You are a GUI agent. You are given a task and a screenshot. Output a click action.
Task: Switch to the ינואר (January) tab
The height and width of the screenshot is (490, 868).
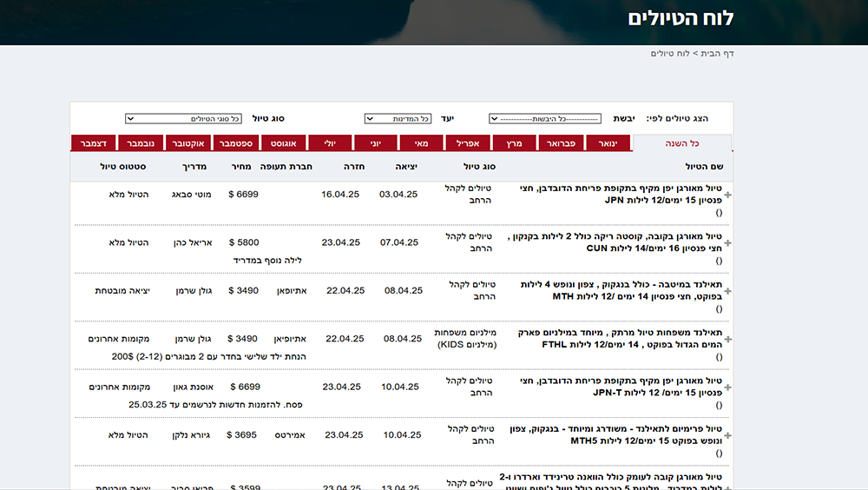(609, 144)
